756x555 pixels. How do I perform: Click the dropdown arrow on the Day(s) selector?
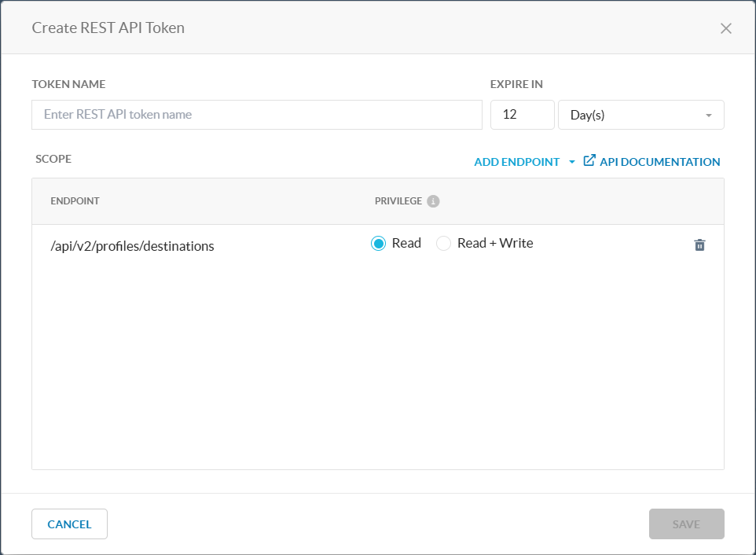pyautogui.click(x=708, y=115)
